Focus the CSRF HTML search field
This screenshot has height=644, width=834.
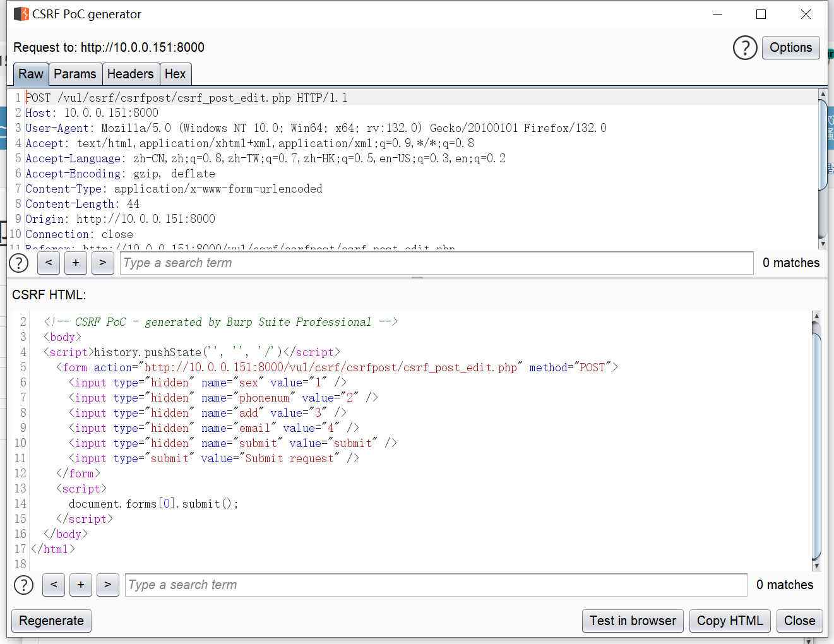[436, 585]
